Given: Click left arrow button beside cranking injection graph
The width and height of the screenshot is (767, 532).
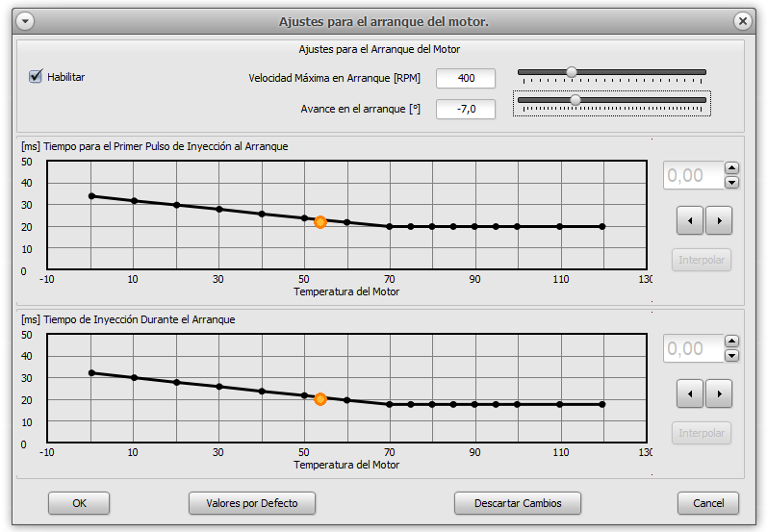Looking at the screenshot, I should tap(689, 393).
